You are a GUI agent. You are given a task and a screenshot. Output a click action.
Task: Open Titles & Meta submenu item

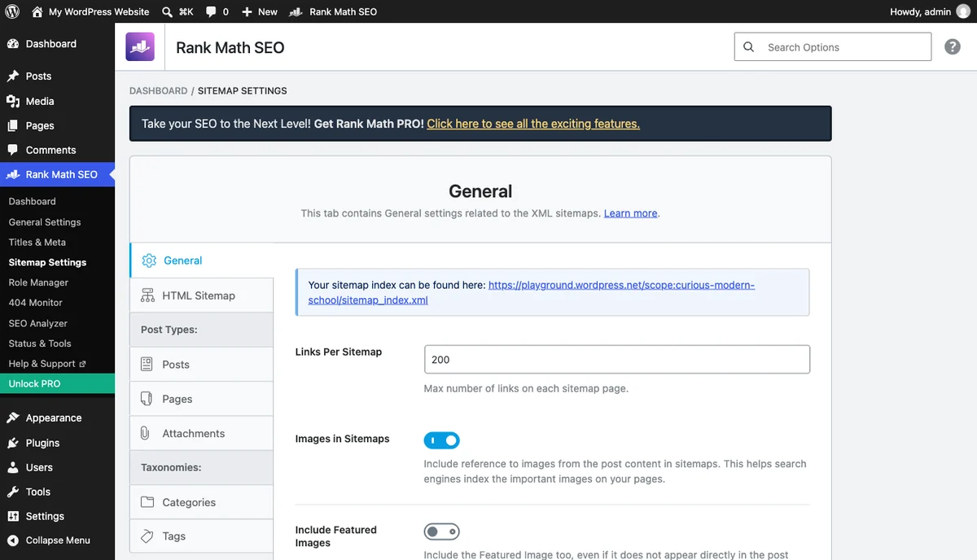(x=57, y=242)
